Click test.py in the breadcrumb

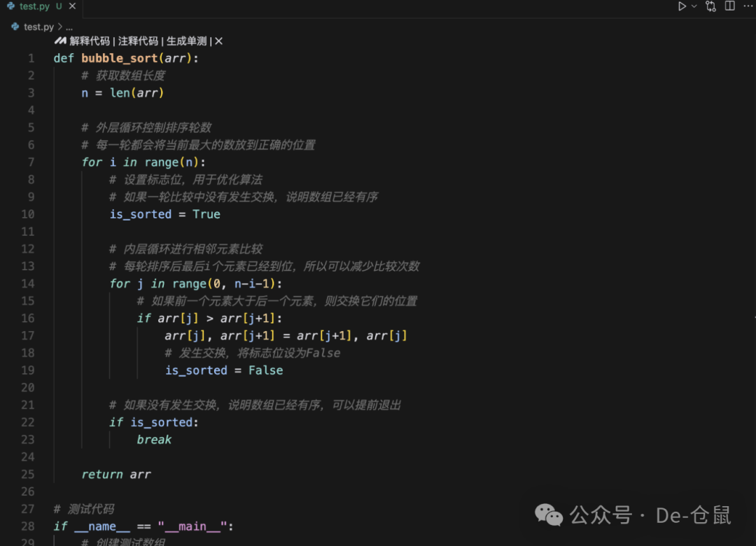(38, 27)
